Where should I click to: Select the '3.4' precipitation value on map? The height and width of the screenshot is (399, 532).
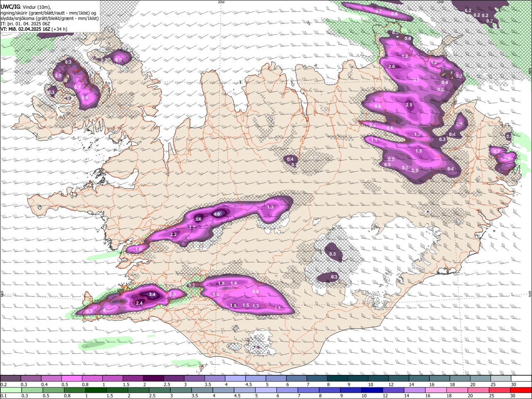click(x=152, y=294)
